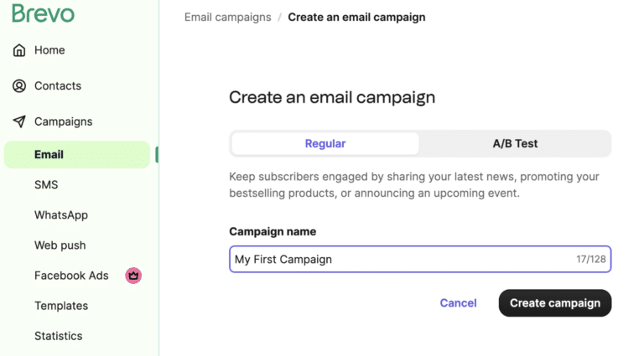This screenshot has height=356, width=644.
Task: View campaign Statistics
Action: coord(58,336)
